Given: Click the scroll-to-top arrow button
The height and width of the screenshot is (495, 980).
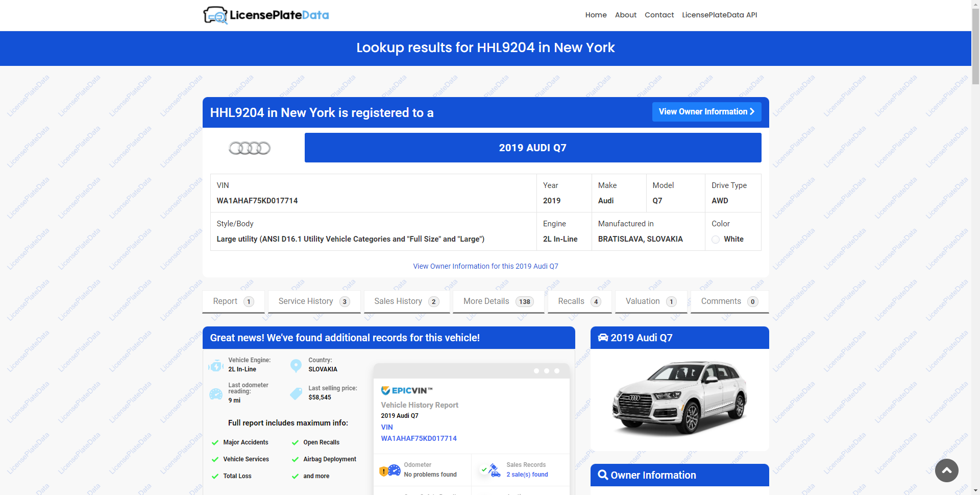Looking at the screenshot, I should point(946,470).
